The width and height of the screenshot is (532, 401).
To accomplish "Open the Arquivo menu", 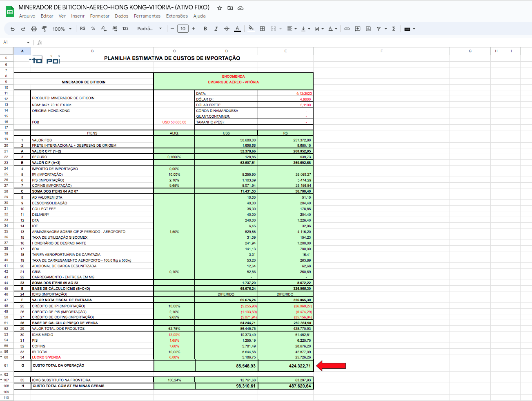I will (x=27, y=16).
